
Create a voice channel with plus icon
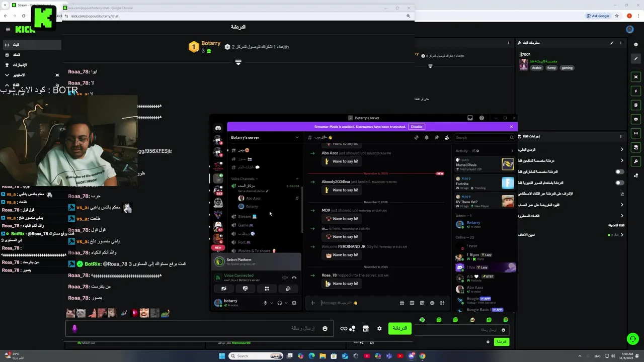[297, 178]
